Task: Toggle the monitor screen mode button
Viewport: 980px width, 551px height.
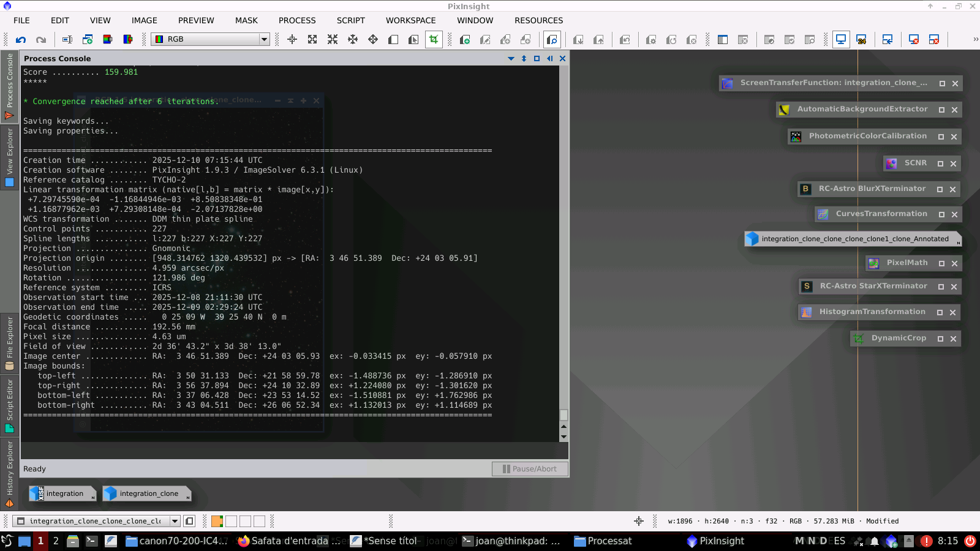Action: tap(841, 40)
